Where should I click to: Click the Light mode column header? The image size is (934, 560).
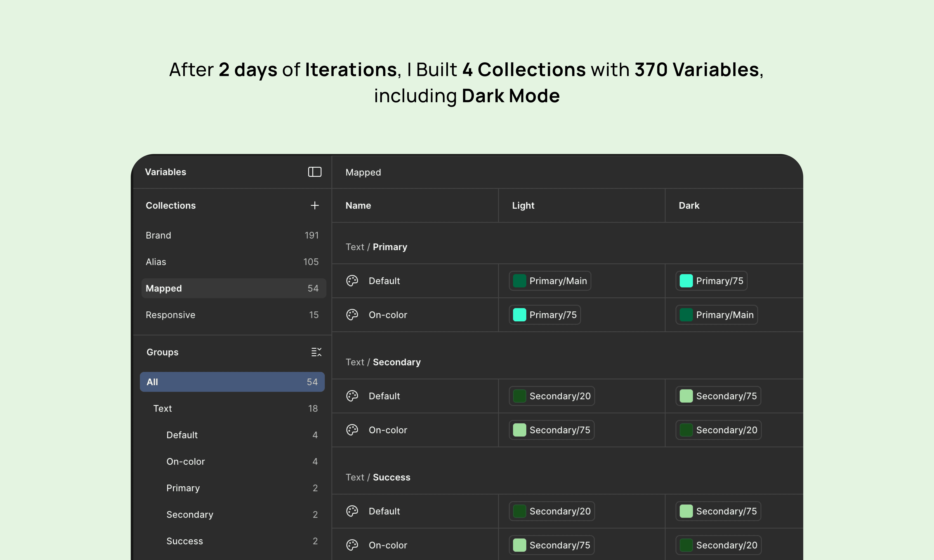tap(523, 205)
